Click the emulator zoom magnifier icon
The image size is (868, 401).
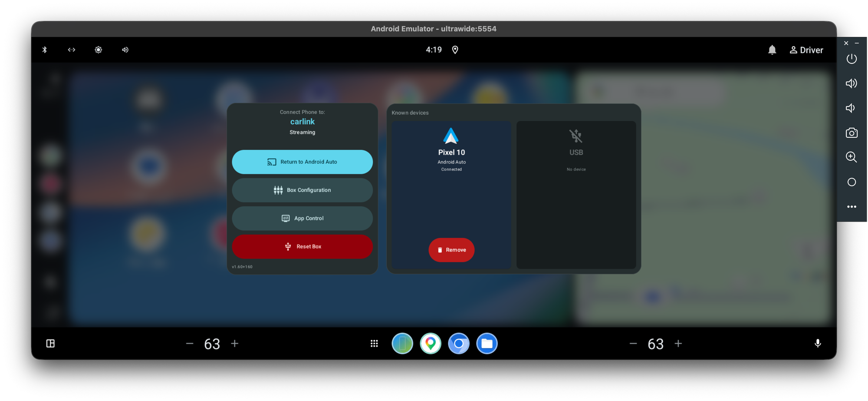852,157
